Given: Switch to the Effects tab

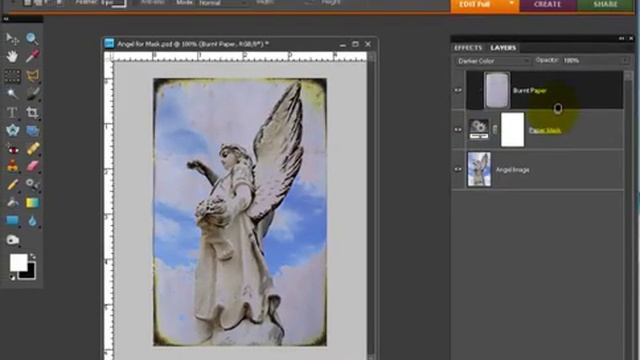Looking at the screenshot, I should coord(468,48).
